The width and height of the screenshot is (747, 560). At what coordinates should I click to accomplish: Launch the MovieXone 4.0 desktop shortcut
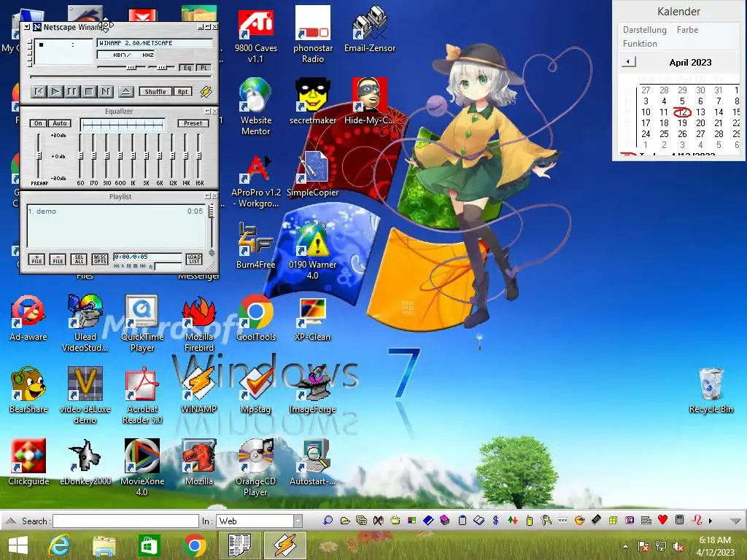click(142, 467)
